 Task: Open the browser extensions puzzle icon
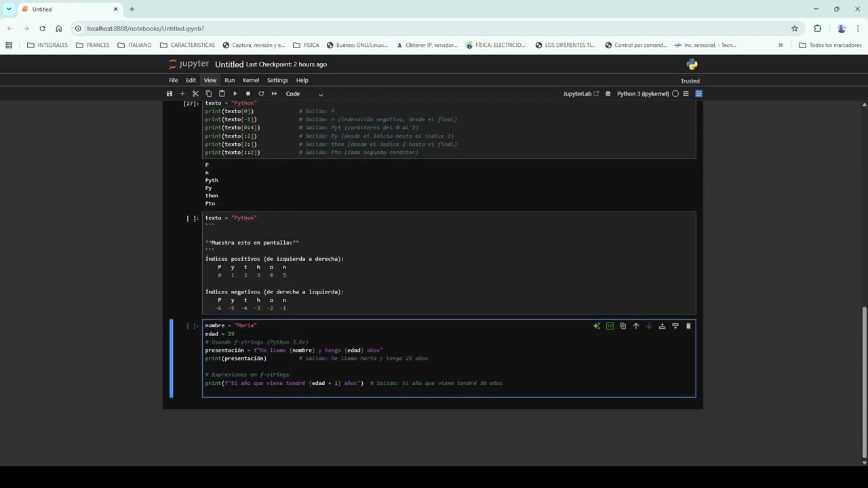[817, 28]
